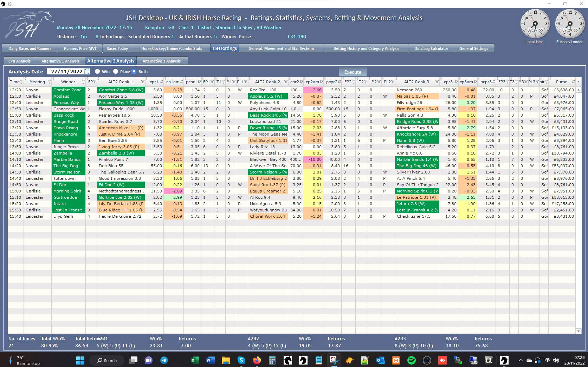Click the search icon in cp1am column header

point(181,82)
